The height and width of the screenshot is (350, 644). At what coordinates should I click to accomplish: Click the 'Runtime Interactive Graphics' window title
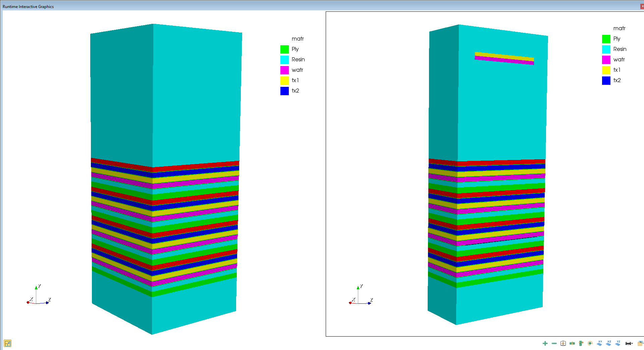(28, 7)
